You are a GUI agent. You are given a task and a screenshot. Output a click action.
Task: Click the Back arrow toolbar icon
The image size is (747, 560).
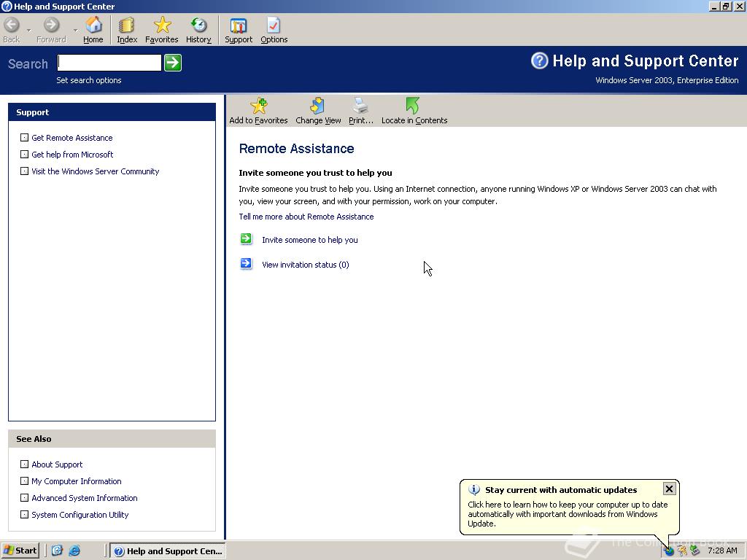[x=12, y=25]
